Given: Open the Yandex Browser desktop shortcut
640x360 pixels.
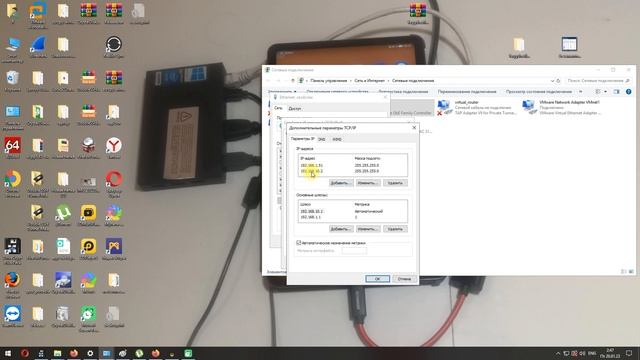Looking at the screenshot, I should pyautogui.click(x=113, y=148).
